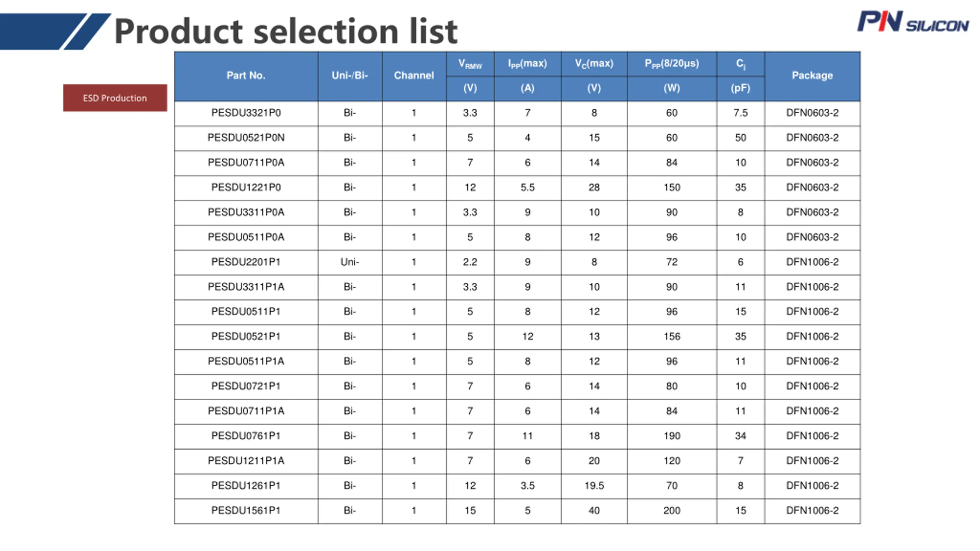Click the 7.5 capacitance value
980x551 pixels.
click(x=740, y=113)
